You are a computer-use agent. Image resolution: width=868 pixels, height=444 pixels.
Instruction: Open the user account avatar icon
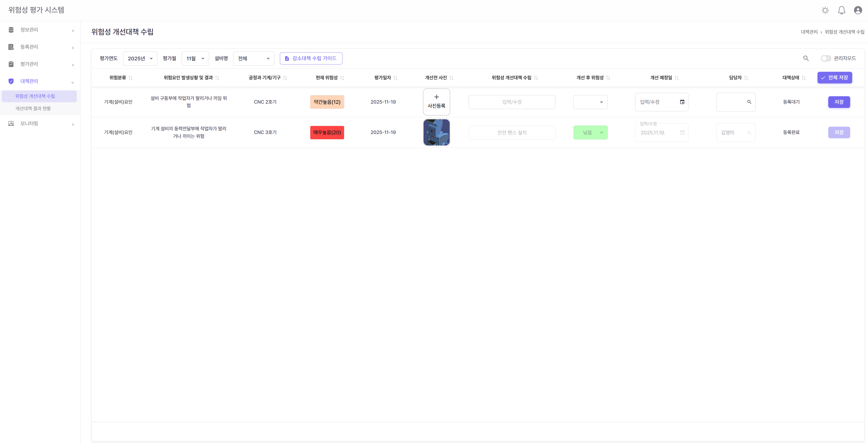(858, 10)
